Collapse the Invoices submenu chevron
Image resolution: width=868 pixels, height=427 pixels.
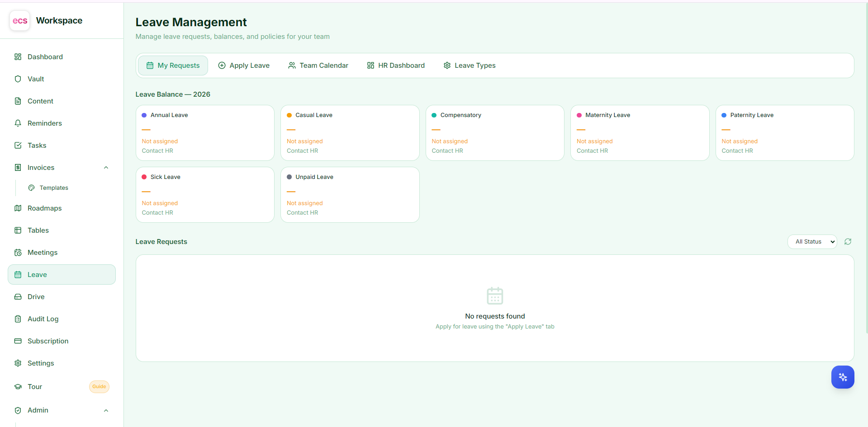point(106,168)
